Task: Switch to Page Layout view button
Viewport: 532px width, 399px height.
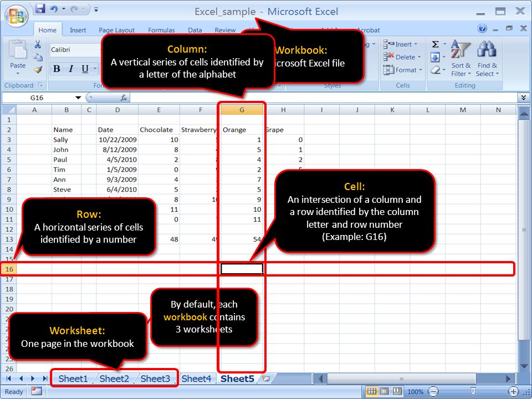Action: [385, 392]
